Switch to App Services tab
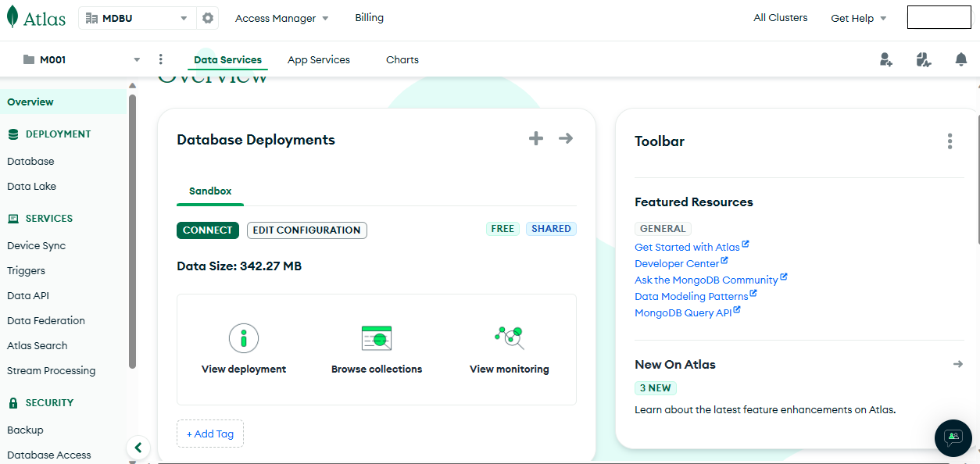Screen dimensions: 980x464 319,59
